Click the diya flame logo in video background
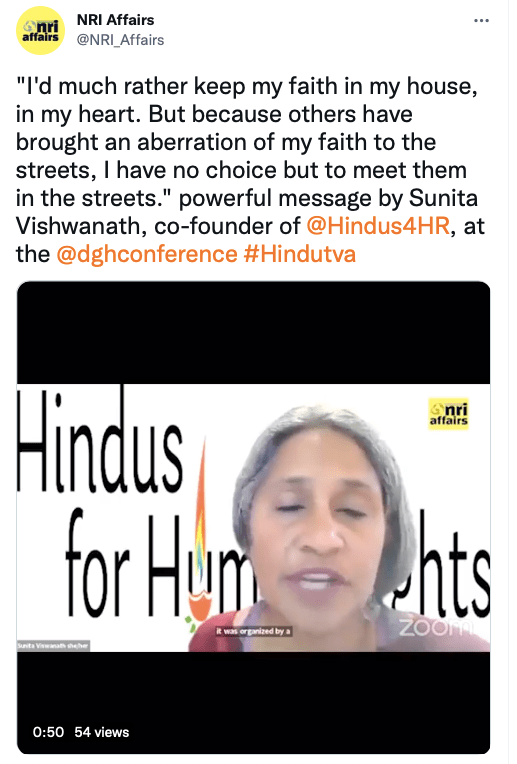 coord(200,531)
